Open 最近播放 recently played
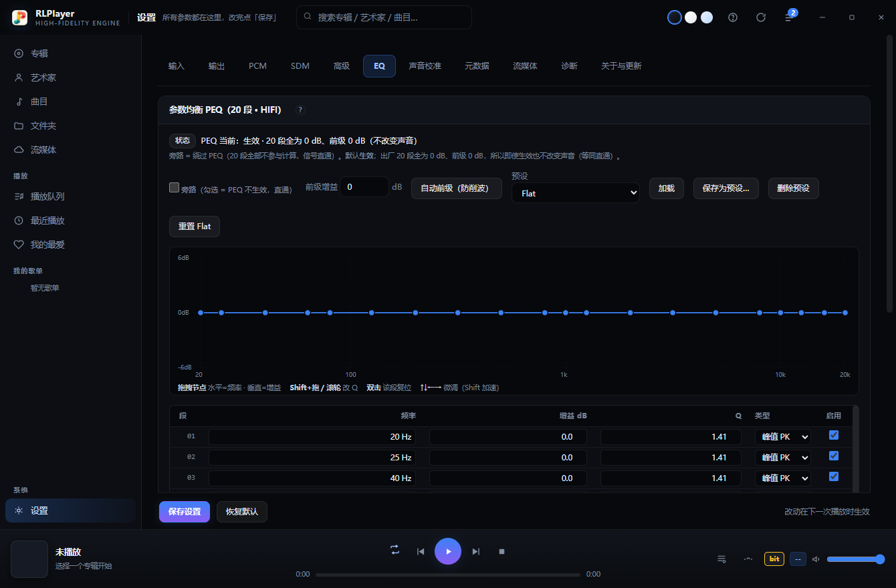 pos(70,220)
